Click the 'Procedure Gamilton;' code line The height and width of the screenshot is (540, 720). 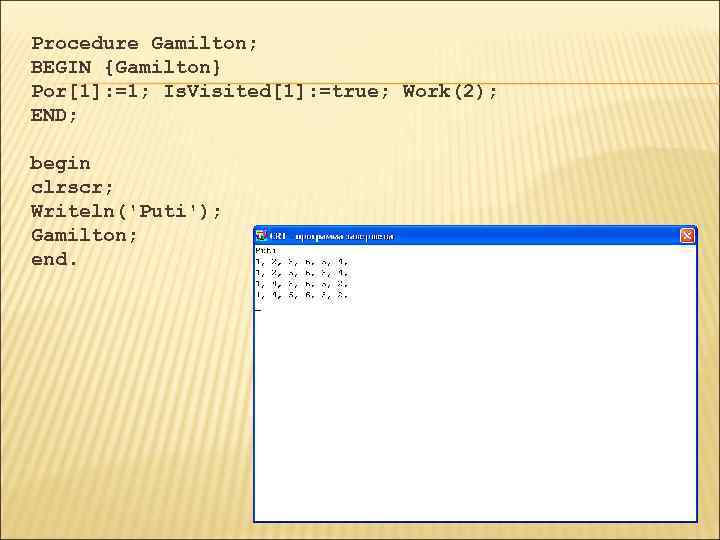pos(144,44)
